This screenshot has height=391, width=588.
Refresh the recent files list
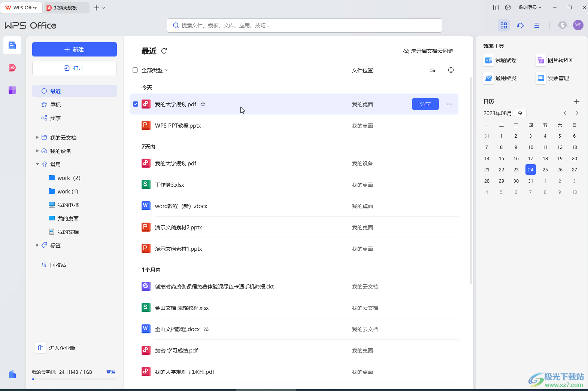(x=164, y=51)
